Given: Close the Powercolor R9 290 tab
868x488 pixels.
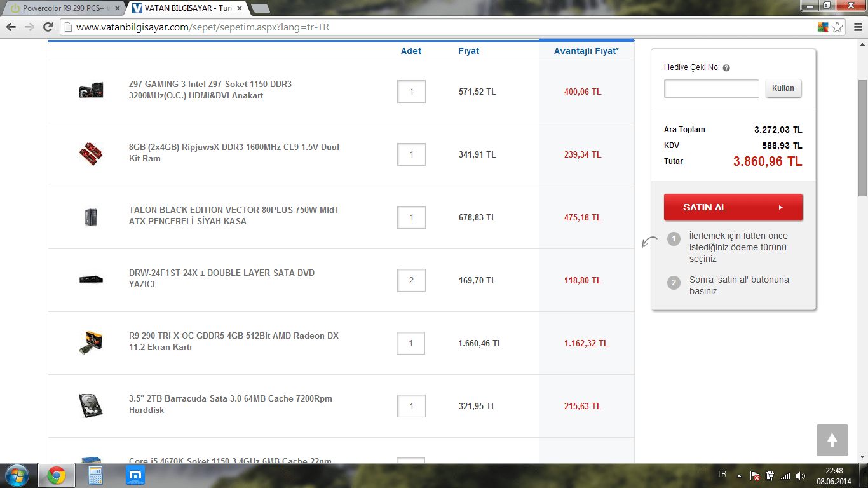Looking at the screenshot, I should click(x=116, y=9).
